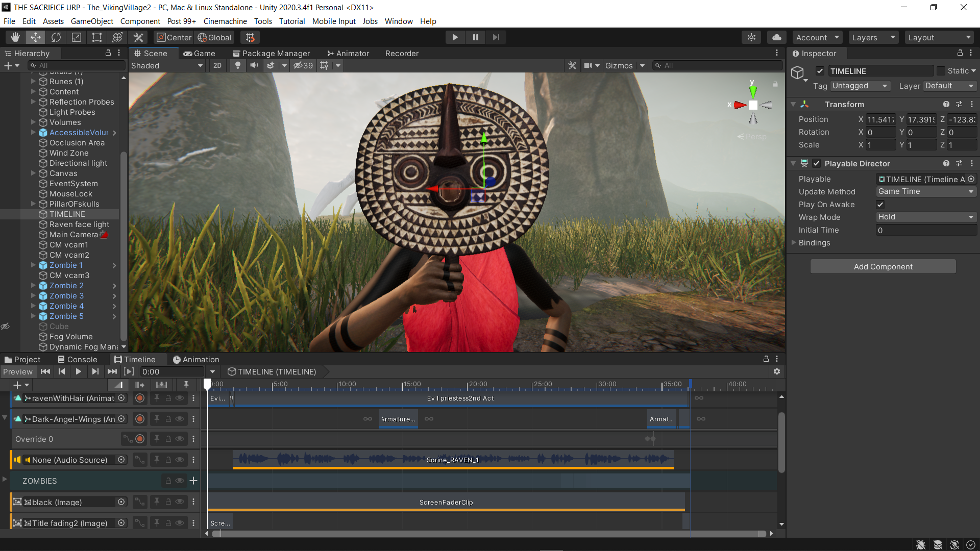The width and height of the screenshot is (980, 551).
Task: Open the Update Method dropdown
Action: tap(926, 191)
